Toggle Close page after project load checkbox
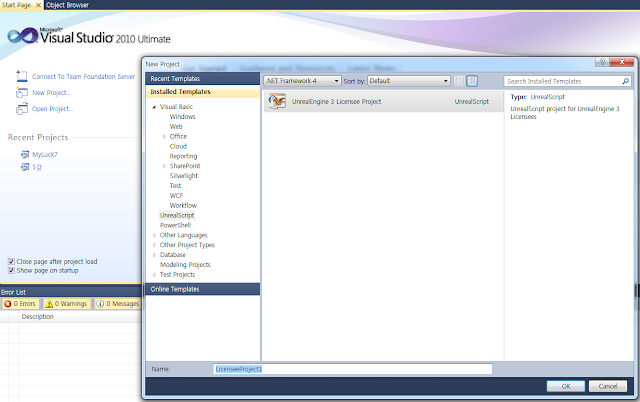640x402 pixels. [11, 262]
